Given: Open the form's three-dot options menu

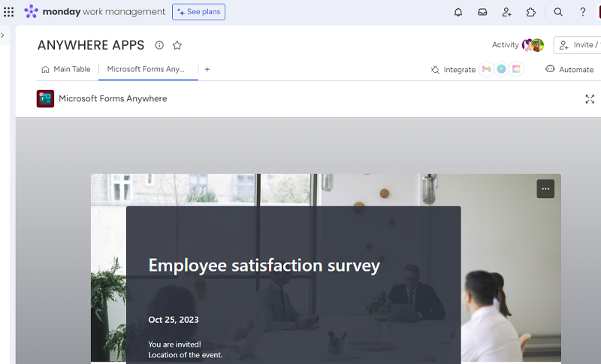Looking at the screenshot, I should pos(545,189).
